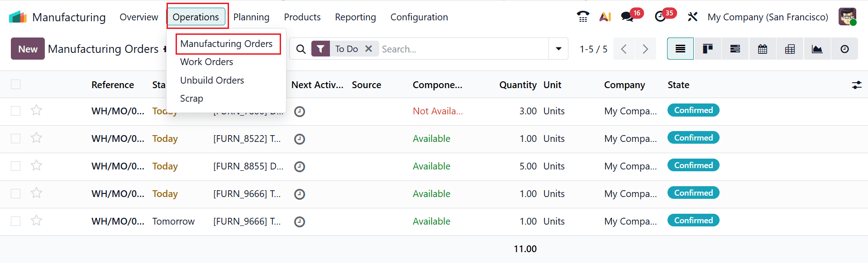The width and height of the screenshot is (868, 263).
Task: Open the company switcher My Company (San Francisco)
Action: tap(768, 17)
